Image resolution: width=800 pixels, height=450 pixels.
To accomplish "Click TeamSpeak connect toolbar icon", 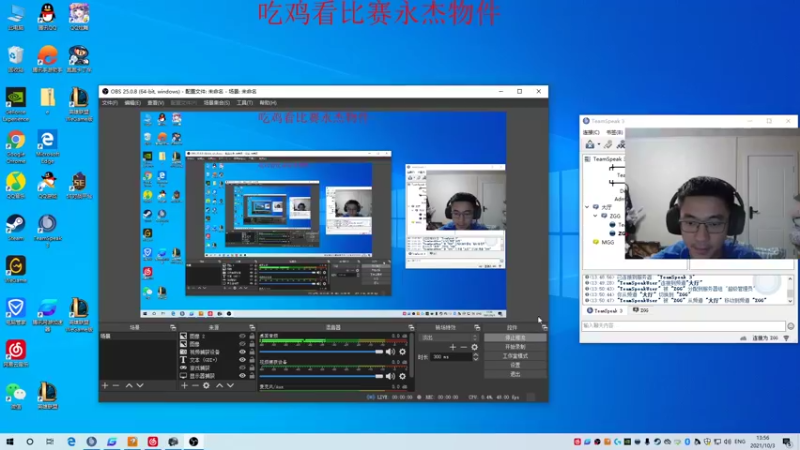I will tap(590, 144).
